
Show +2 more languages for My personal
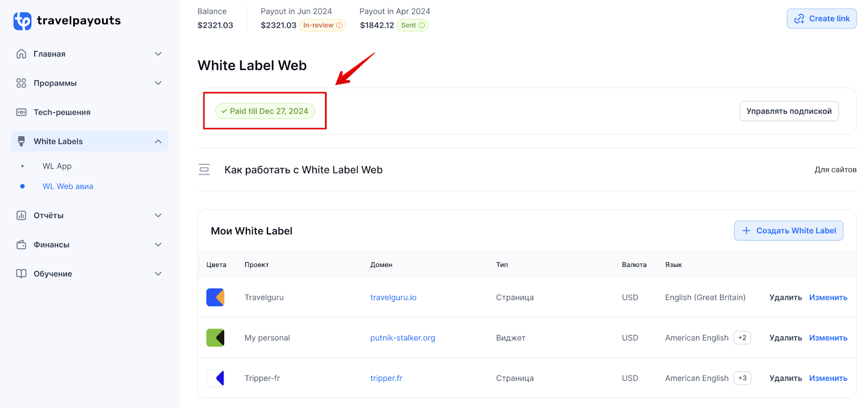[x=742, y=337]
